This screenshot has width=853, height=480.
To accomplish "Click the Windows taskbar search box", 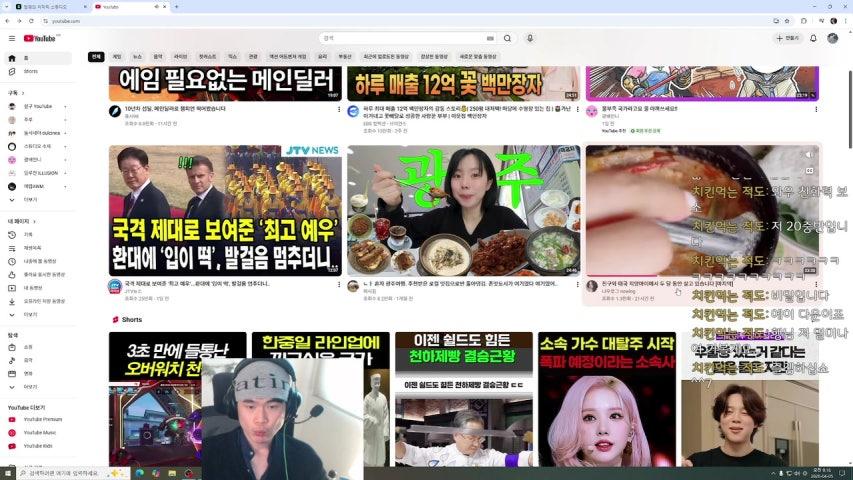I will point(73,473).
